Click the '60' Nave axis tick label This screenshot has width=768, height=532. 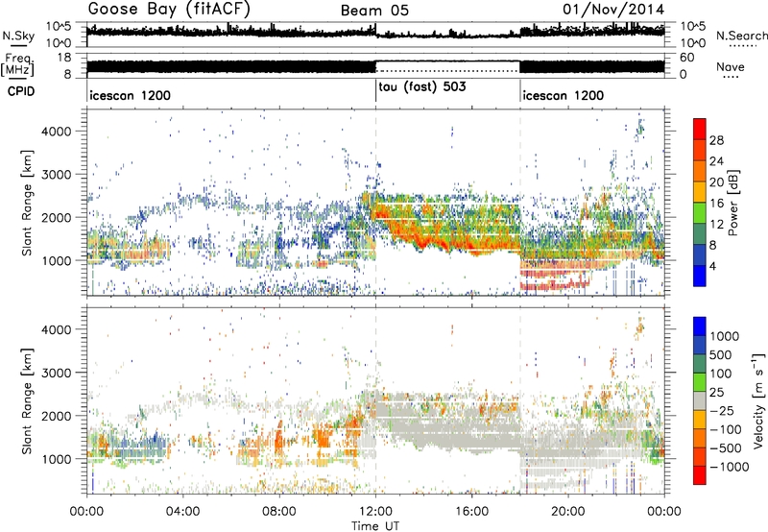(687, 58)
